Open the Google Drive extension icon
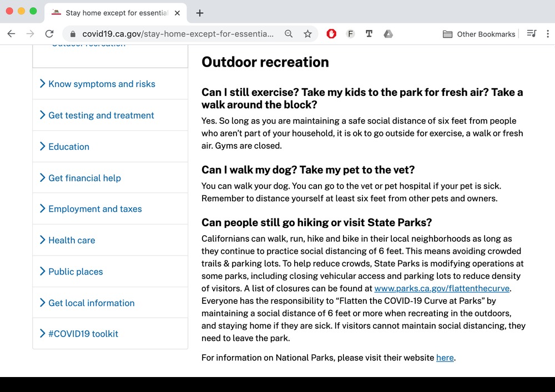This screenshot has width=555, height=392. click(389, 34)
